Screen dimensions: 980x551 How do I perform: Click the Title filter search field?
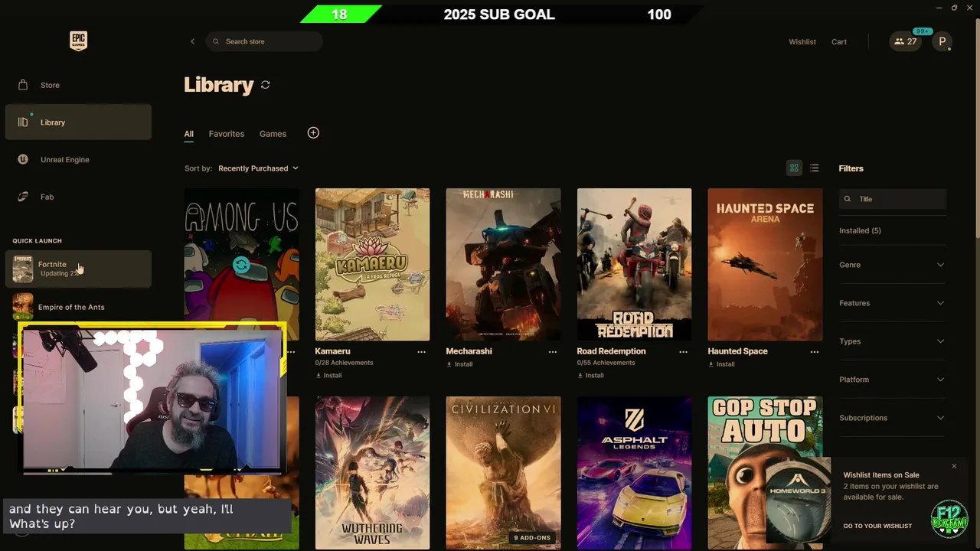click(x=893, y=199)
